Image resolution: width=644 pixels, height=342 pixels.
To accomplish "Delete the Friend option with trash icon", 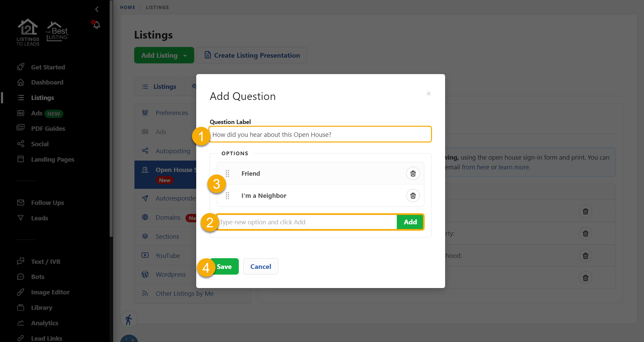I will pyautogui.click(x=413, y=173).
